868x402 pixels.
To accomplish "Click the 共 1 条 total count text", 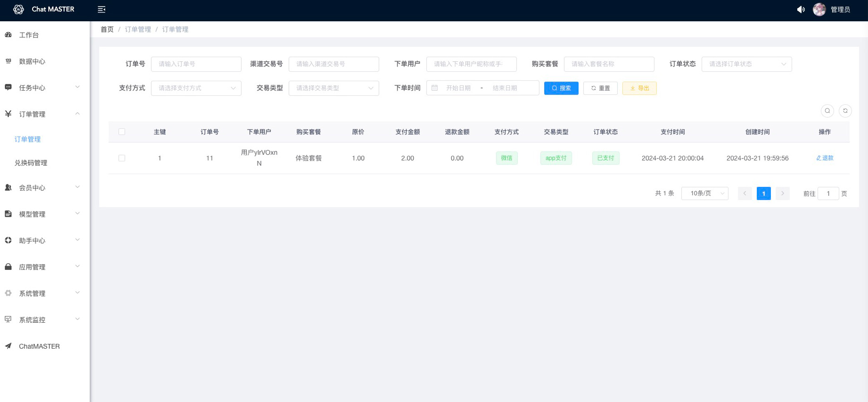I will click(664, 193).
